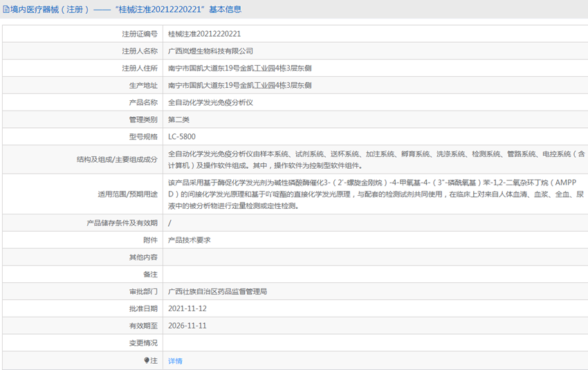Screen dimensions: 588x370
Task: Click the header title 境内医疗器械（注册）
Action: click(50, 10)
